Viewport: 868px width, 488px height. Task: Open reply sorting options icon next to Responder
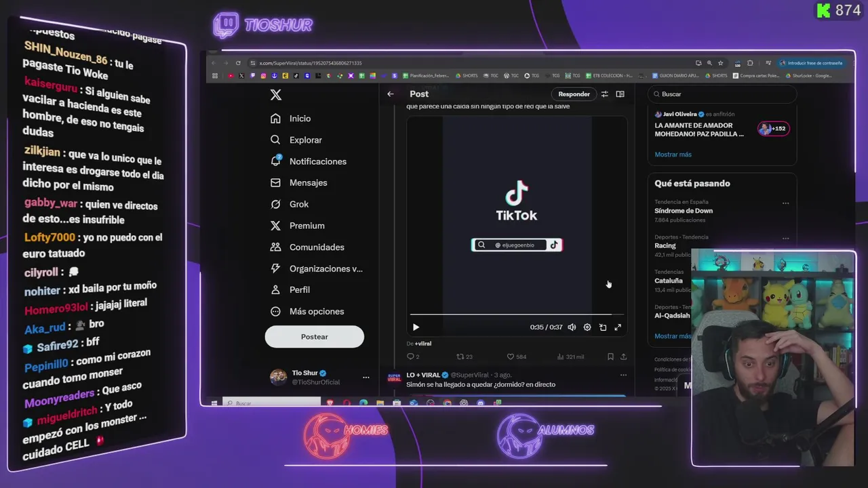click(x=604, y=94)
